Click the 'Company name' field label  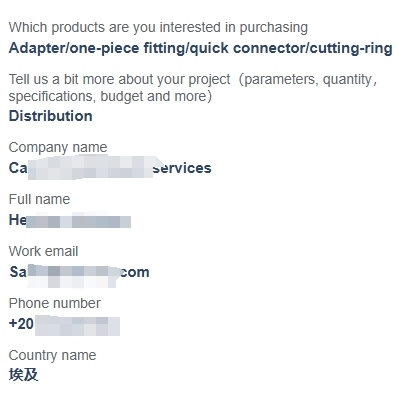point(58,147)
